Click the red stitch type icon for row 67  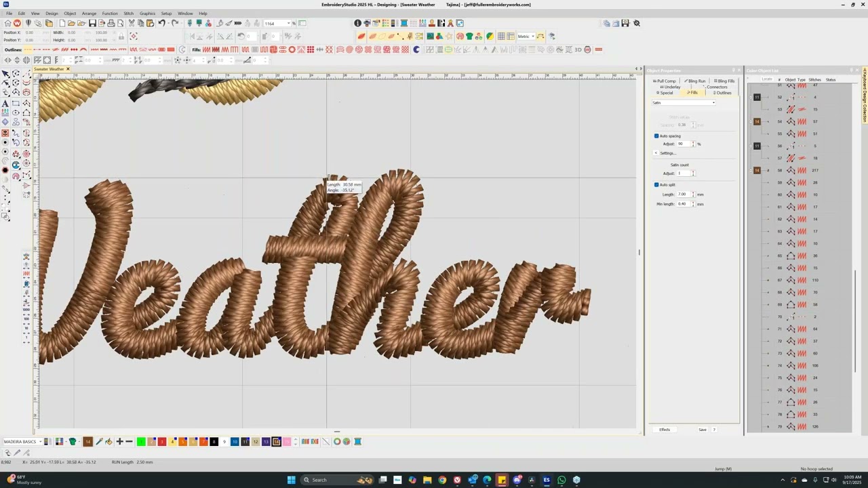click(x=802, y=280)
